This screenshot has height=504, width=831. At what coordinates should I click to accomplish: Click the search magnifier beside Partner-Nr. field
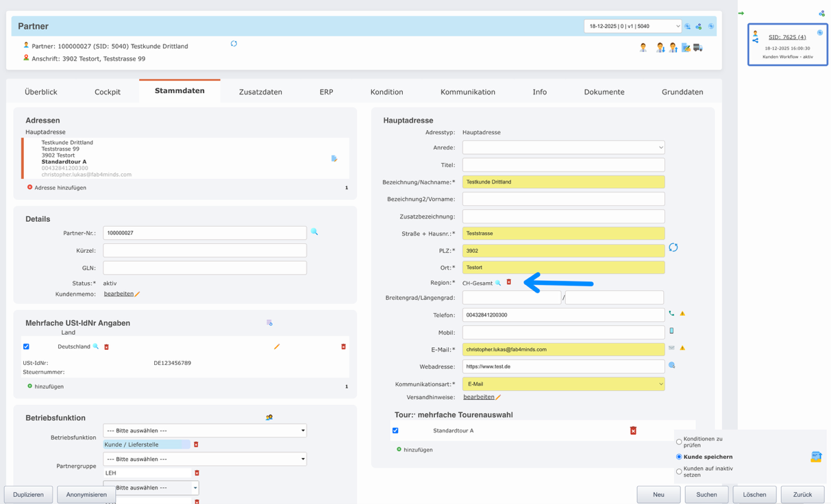tap(314, 232)
